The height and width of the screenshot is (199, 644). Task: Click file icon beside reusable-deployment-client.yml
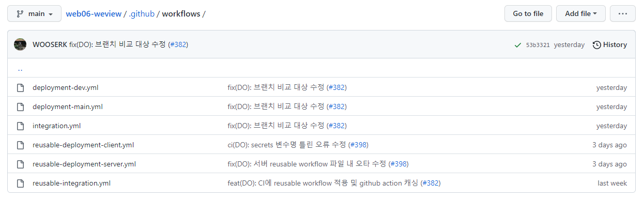[21, 145]
